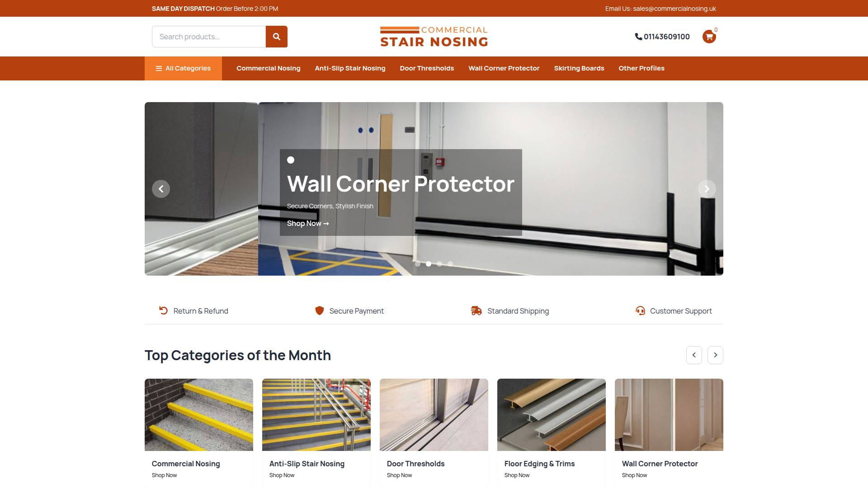Select the fourth carousel dot indicator

450,264
